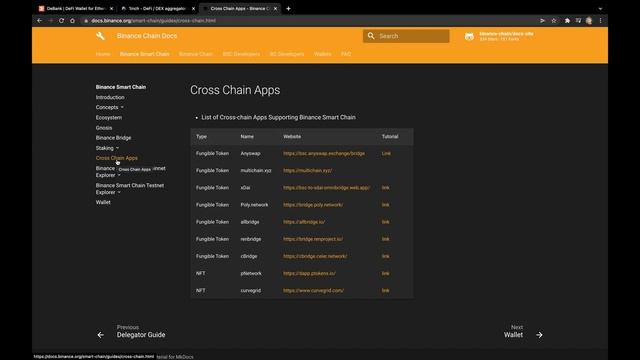Screen dimensions: 640x360
Task: Open the bridge.poly.network website link
Action: (313, 205)
